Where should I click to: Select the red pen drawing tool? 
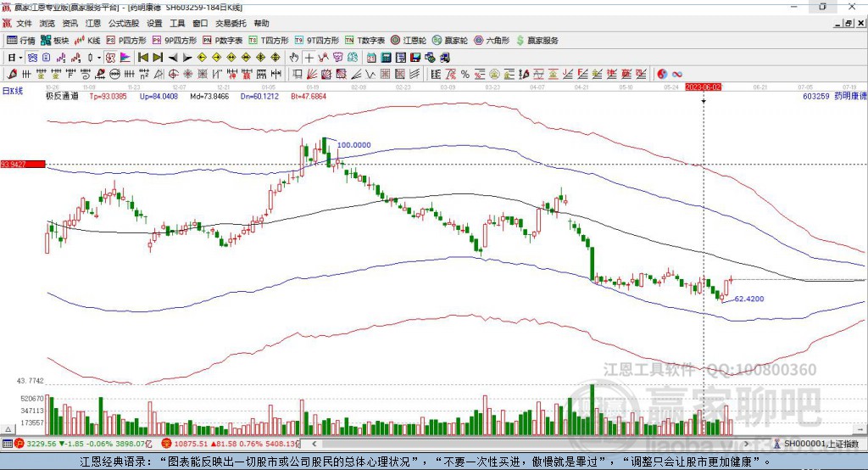(x=12, y=75)
